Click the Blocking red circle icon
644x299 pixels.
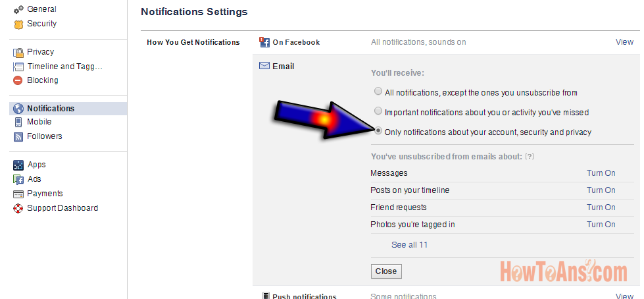18,80
